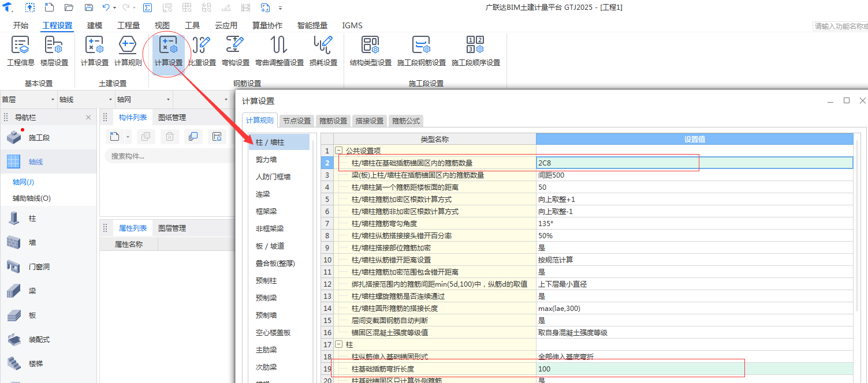This screenshot has height=383, width=868.
Task: Select 轴网(J) under 轴线
Action: tap(24, 182)
